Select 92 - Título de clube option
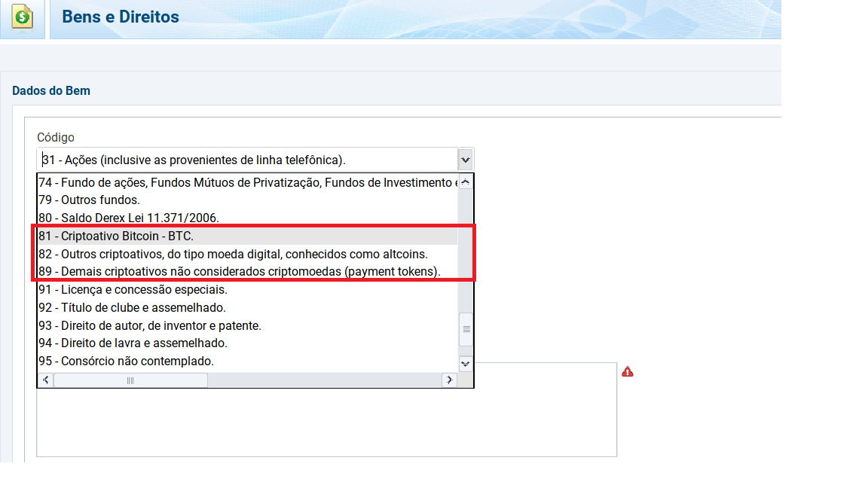Image resolution: width=868 pixels, height=488 pixels. (132, 307)
